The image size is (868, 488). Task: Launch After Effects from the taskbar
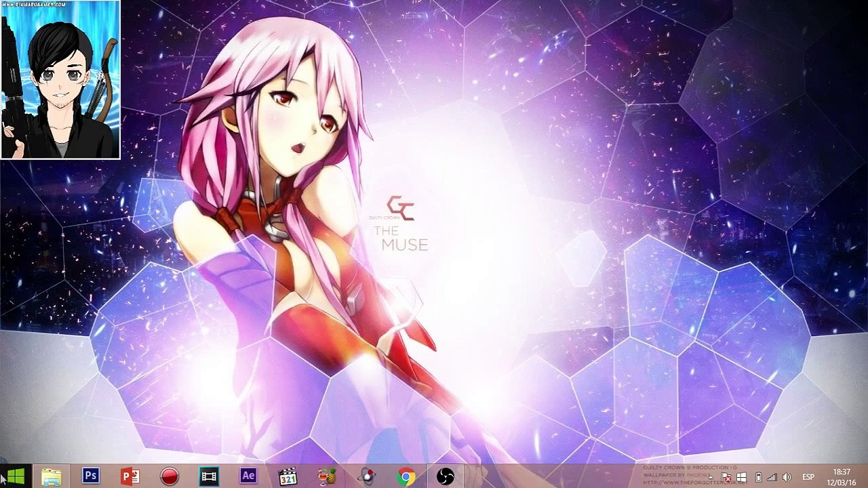[x=248, y=476]
